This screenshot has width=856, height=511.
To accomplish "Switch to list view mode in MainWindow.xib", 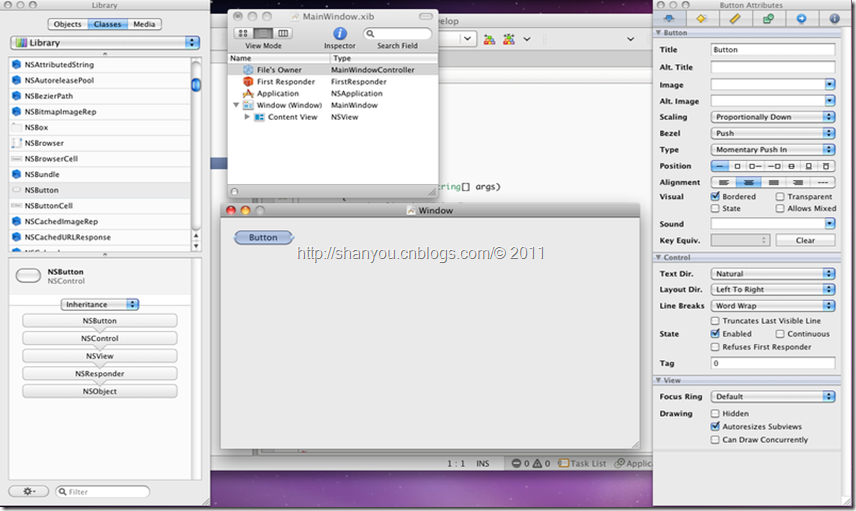I will (263, 33).
